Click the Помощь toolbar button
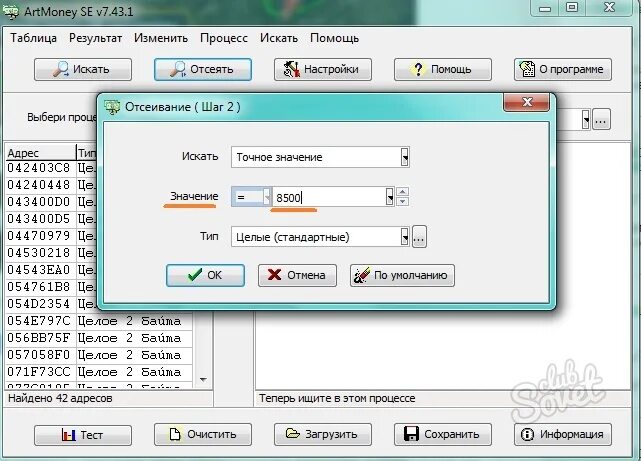641x461 pixels. point(443,69)
